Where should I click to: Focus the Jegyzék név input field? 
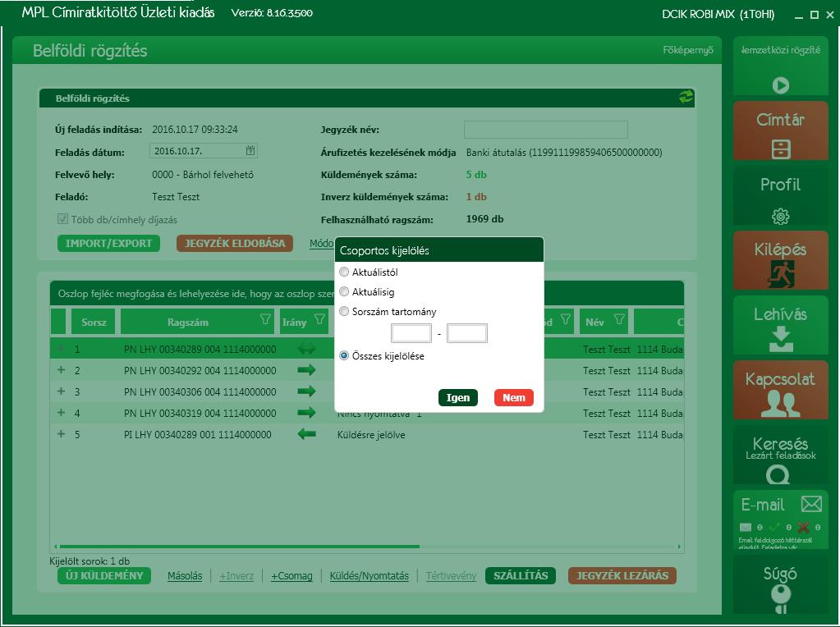(x=546, y=130)
